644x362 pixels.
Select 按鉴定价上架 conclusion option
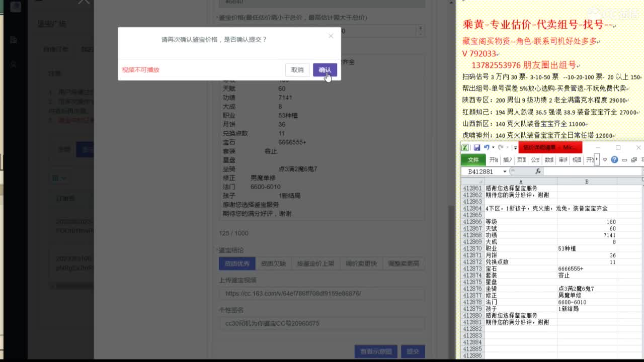pyautogui.click(x=315, y=263)
